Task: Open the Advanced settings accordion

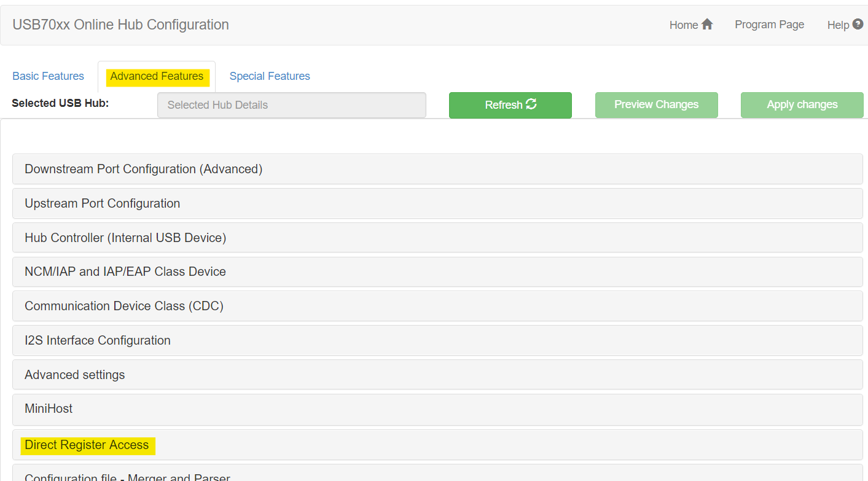Action: (74, 374)
